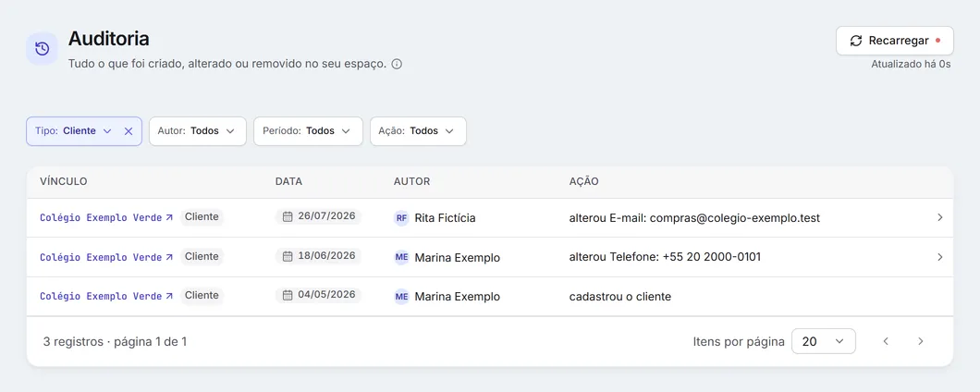
Task: Click the calendar icon next to 18/06/2026
Action: coord(288,256)
